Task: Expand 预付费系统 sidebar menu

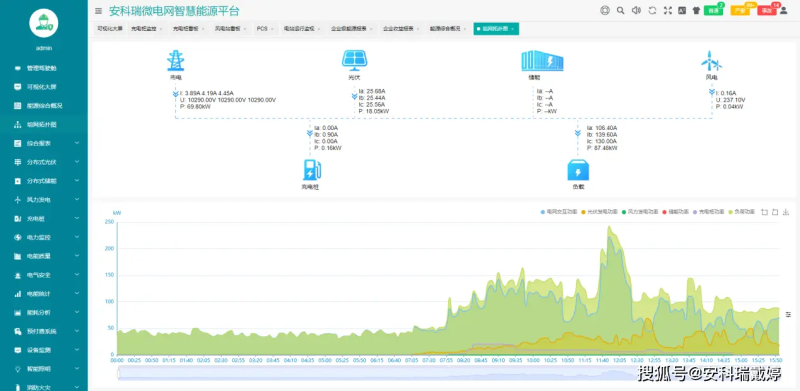Action: pyautogui.click(x=44, y=331)
